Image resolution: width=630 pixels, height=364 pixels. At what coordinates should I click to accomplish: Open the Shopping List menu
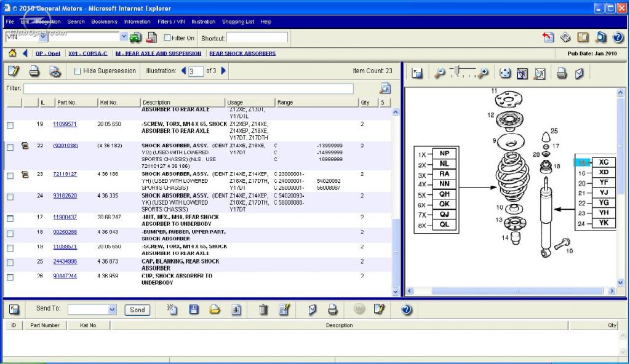(238, 22)
